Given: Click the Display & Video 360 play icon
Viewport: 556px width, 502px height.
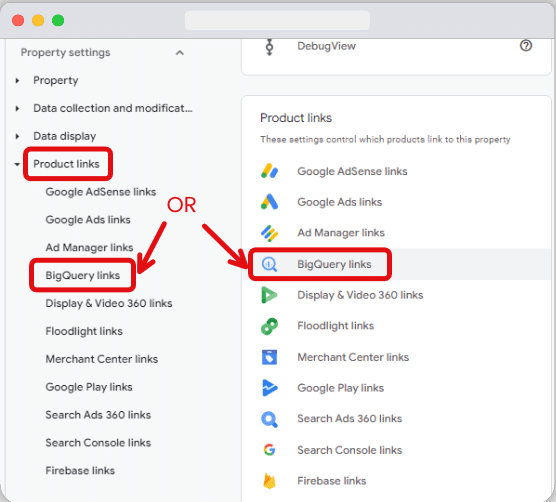Looking at the screenshot, I should (269, 295).
